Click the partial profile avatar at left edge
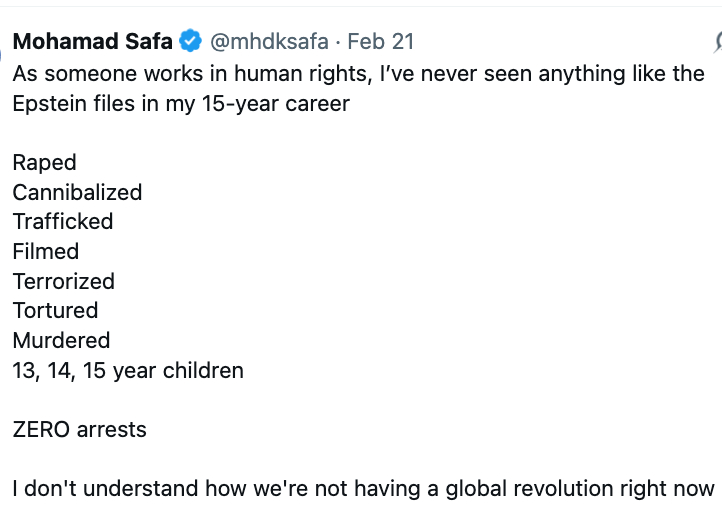 [2, 50]
